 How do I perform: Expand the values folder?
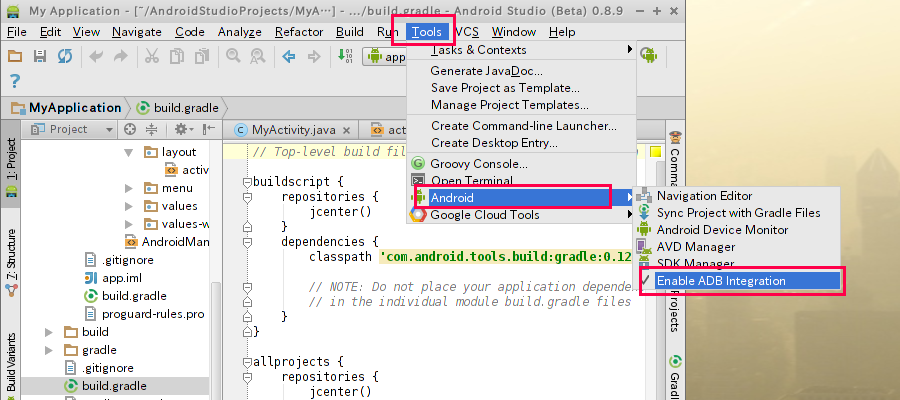(x=129, y=206)
